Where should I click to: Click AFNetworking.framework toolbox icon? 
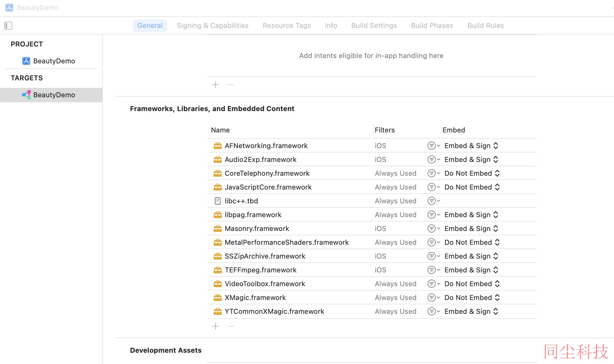[218, 146]
